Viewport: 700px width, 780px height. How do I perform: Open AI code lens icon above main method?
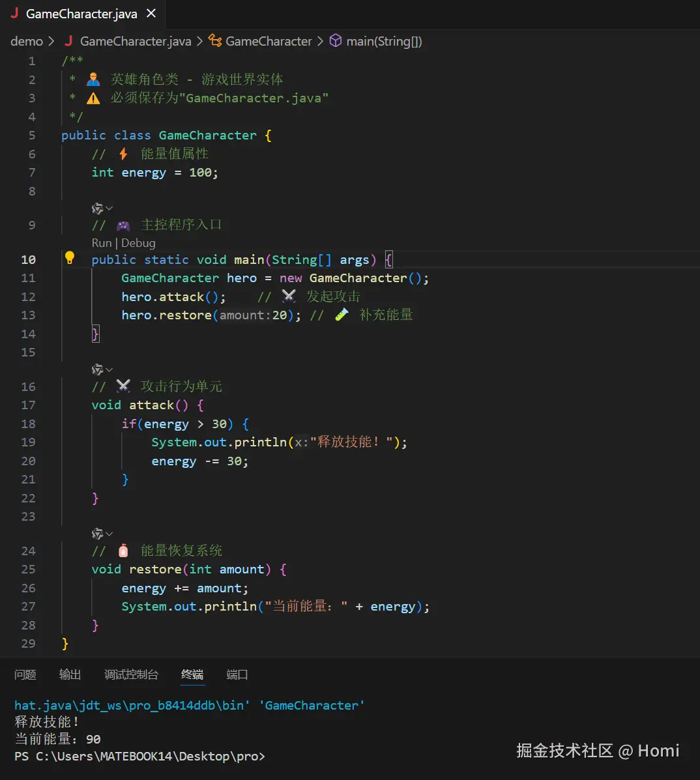pos(98,209)
